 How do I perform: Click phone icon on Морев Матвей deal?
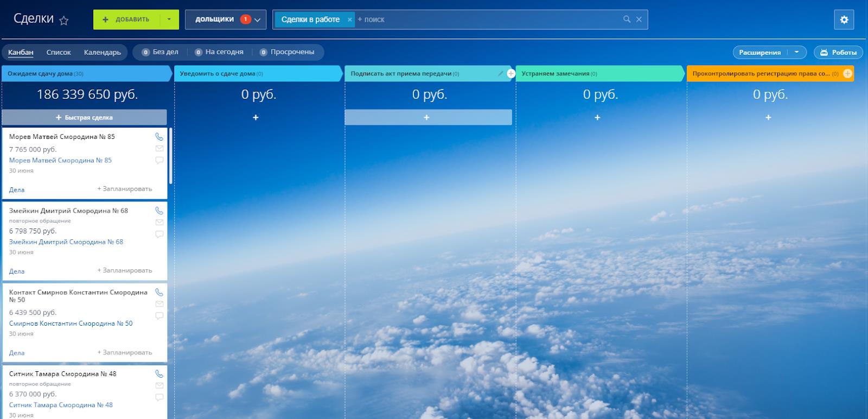pyautogui.click(x=159, y=137)
